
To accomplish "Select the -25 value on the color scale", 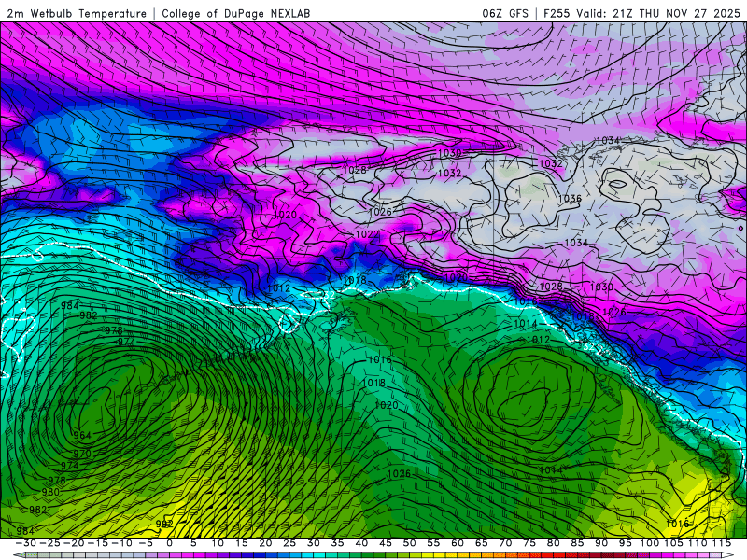I will click(x=50, y=543).
